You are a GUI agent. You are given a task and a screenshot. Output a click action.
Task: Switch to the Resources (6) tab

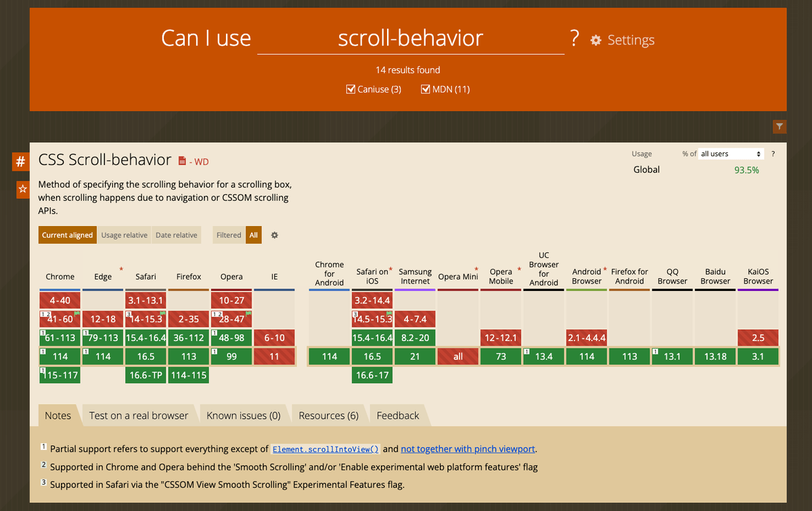(x=328, y=415)
